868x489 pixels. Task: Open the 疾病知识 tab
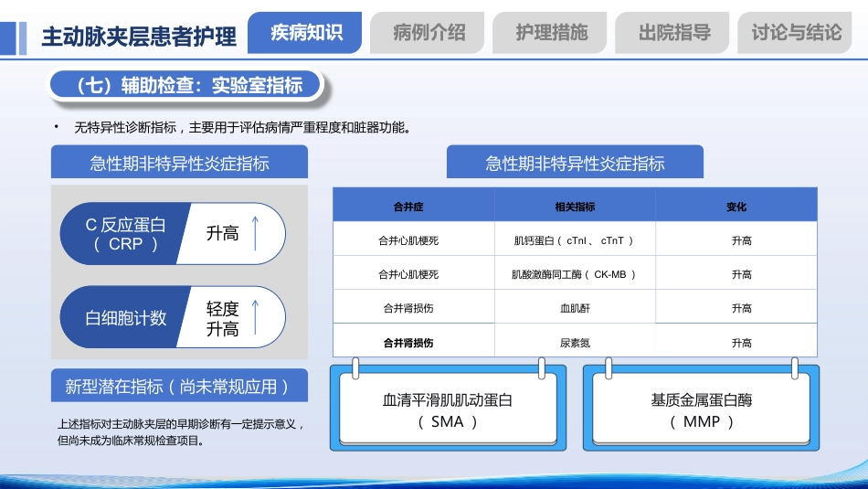(x=305, y=33)
